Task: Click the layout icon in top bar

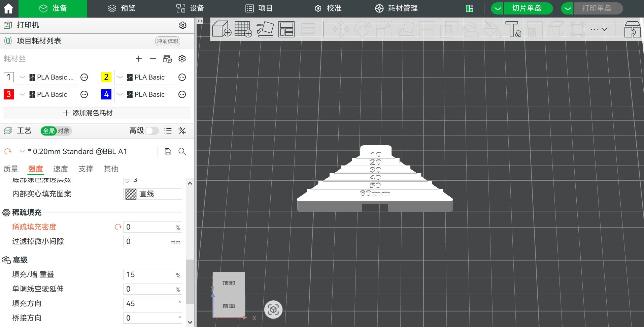Action: [469, 8]
